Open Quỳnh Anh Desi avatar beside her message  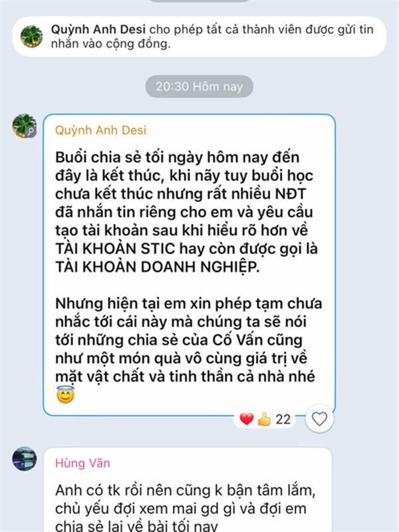click(x=24, y=126)
